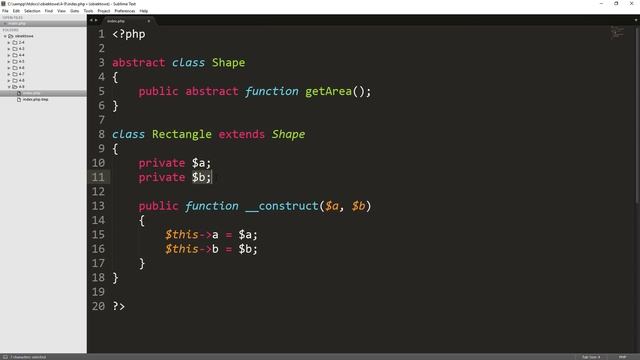Minimize the Sublime Text window
640x360 pixels.
tap(601, 4)
